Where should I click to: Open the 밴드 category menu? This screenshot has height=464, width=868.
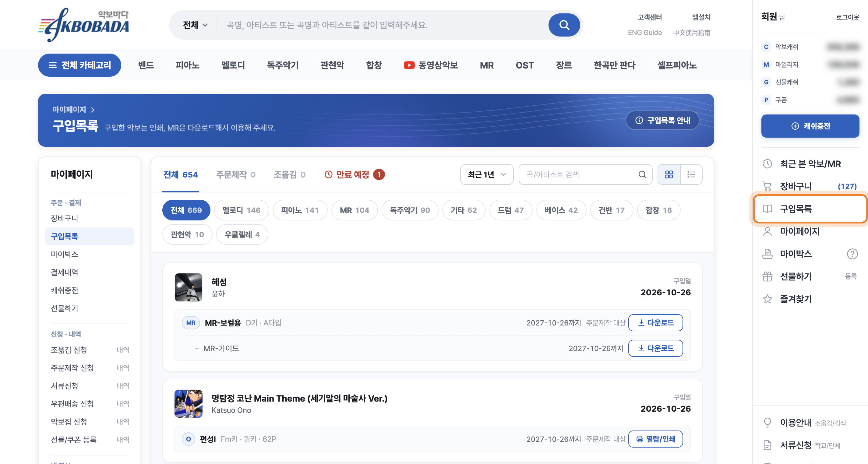coord(146,65)
